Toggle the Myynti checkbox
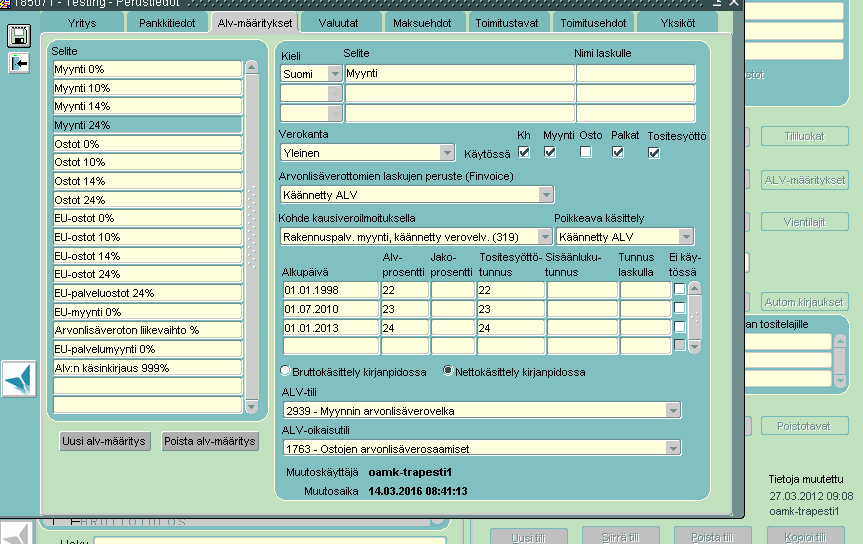The width and height of the screenshot is (863, 544). pyautogui.click(x=550, y=153)
